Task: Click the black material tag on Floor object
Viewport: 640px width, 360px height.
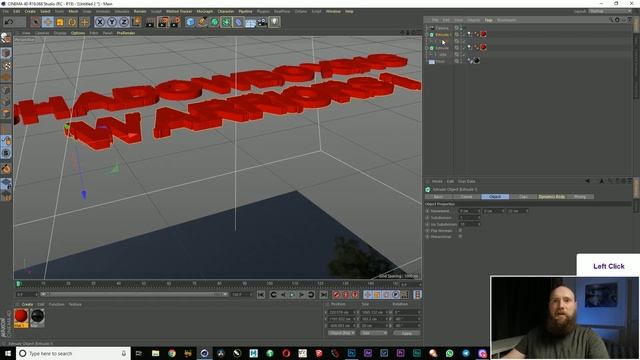Action: (476, 61)
